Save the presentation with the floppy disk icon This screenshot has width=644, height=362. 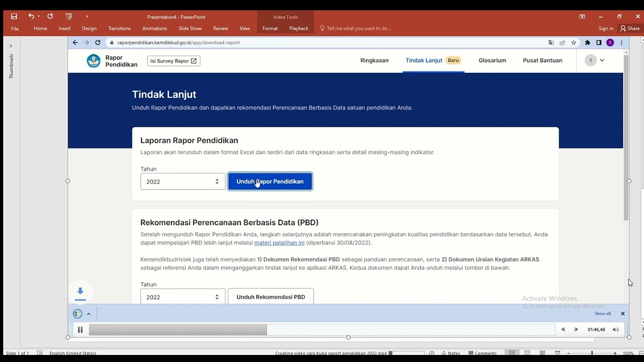tap(14, 17)
